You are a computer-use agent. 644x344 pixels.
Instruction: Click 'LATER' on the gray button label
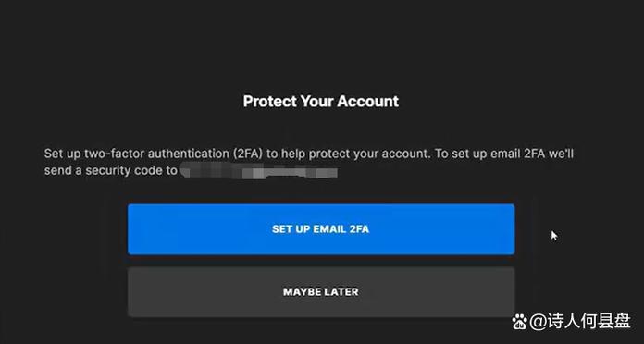pos(342,292)
